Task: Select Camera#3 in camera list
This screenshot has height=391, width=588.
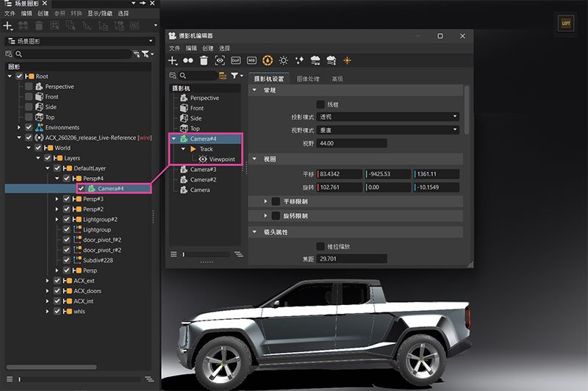Action: tap(203, 170)
